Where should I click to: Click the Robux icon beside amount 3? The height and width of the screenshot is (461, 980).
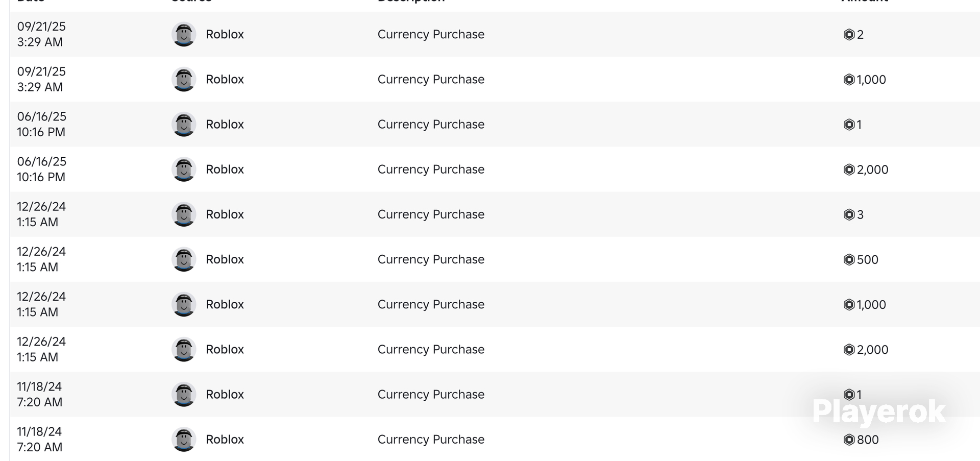pyautogui.click(x=849, y=214)
